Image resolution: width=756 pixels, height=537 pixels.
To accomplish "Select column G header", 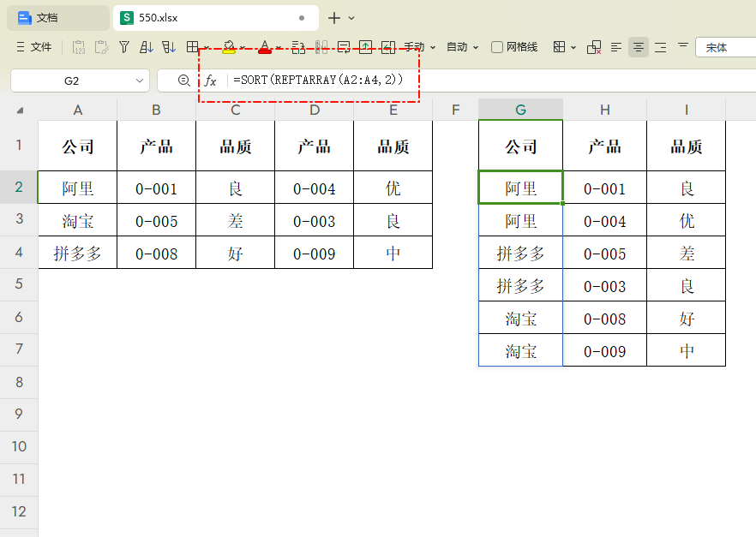I will click(521, 110).
